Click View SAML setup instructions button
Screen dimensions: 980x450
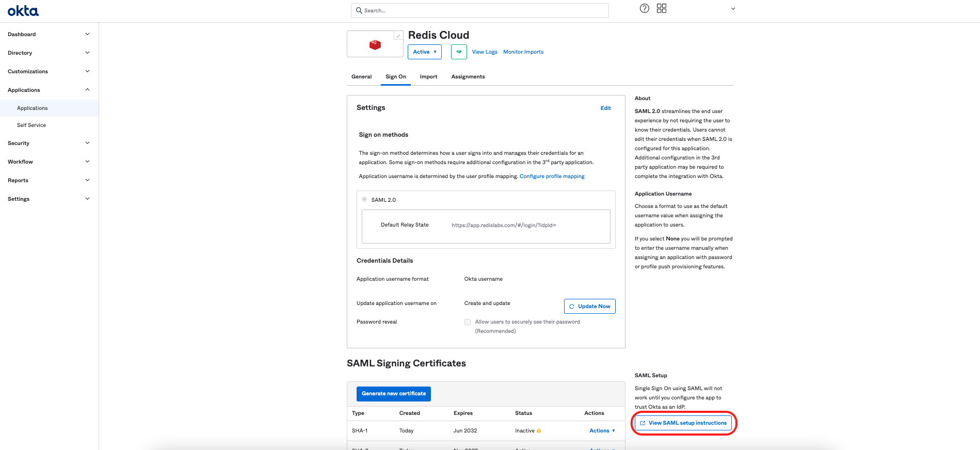683,423
